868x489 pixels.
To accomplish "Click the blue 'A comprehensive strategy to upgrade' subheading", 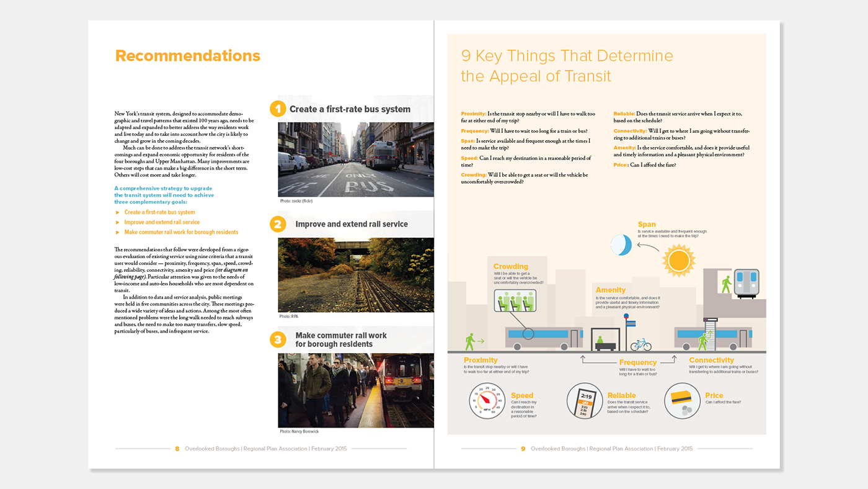I will [x=163, y=188].
